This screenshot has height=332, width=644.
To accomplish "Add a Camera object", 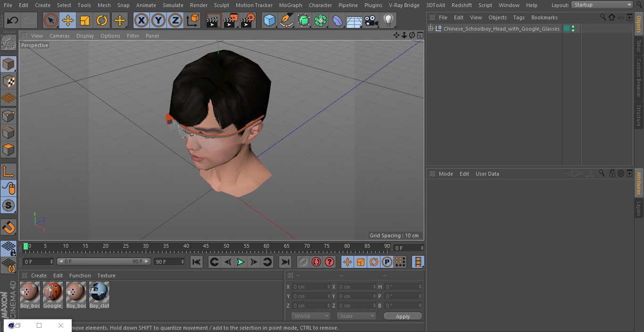I will tap(372, 20).
